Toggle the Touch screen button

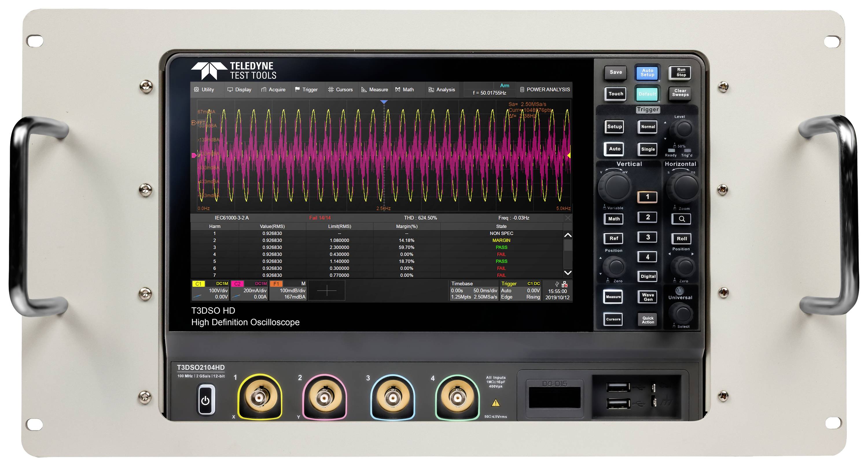click(615, 94)
